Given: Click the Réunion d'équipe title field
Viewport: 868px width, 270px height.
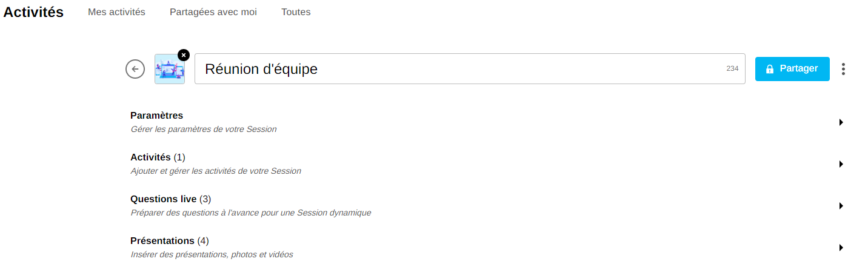Looking at the screenshot, I should [461, 69].
